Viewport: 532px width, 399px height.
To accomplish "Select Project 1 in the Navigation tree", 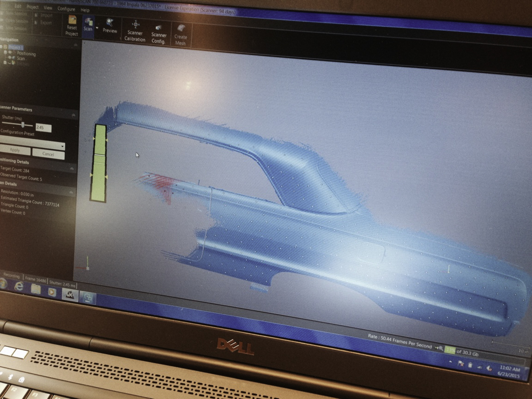I will [x=16, y=48].
